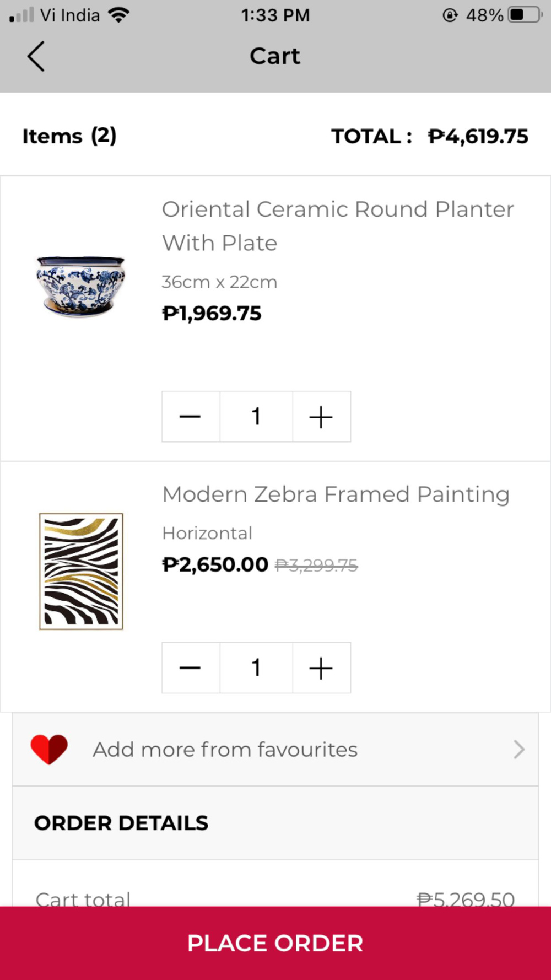
Task: Open the Oriental Ceramic planter thumbnail
Action: click(81, 287)
